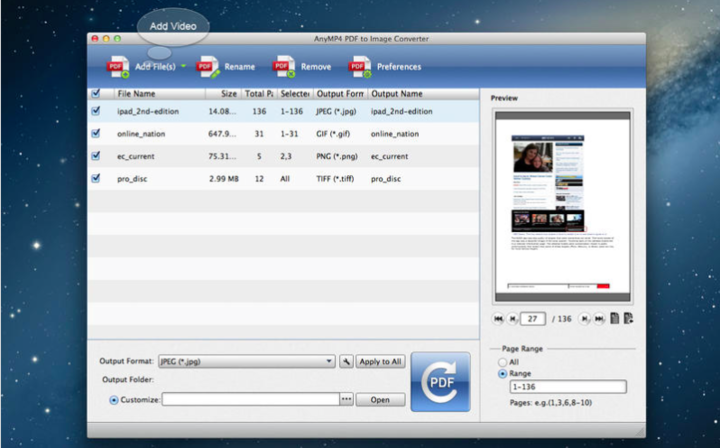The height and width of the screenshot is (448, 720).
Task: Click the 2,3 selected pages cell
Action: click(x=286, y=156)
